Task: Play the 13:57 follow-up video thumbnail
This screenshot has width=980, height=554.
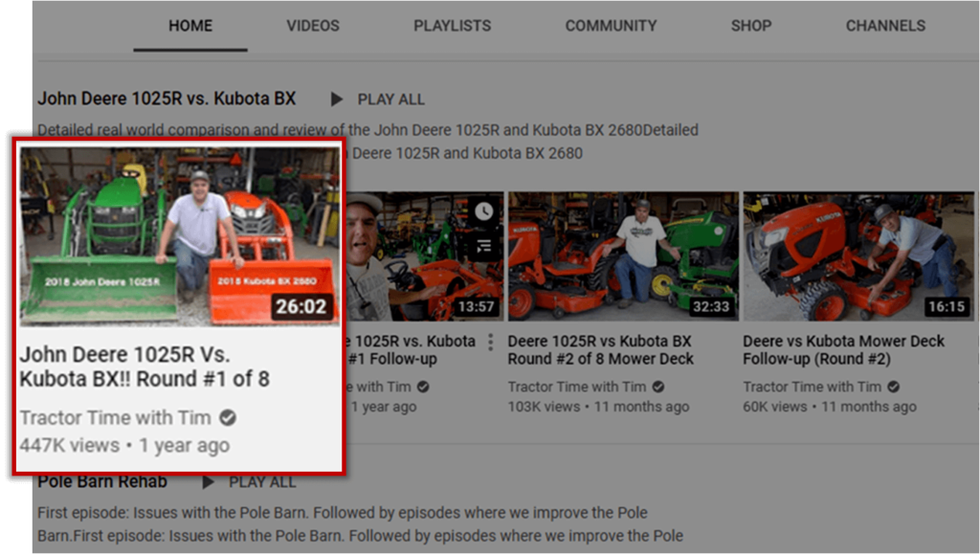Action: pos(424,256)
